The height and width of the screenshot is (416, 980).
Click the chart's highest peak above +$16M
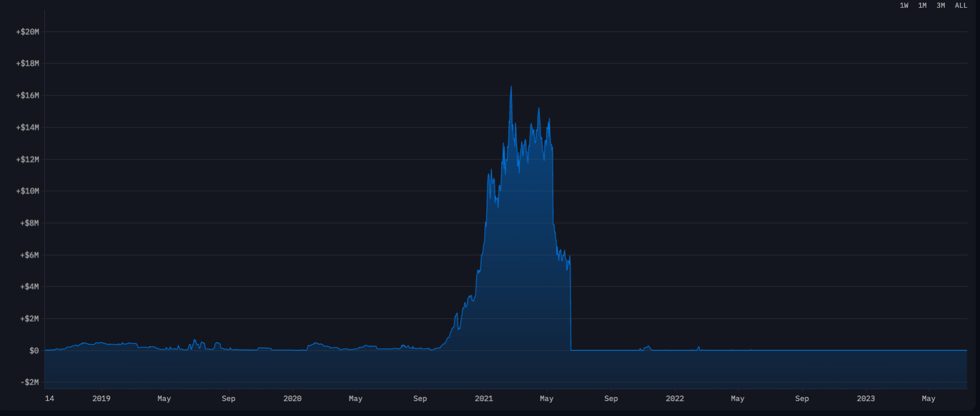(511, 87)
